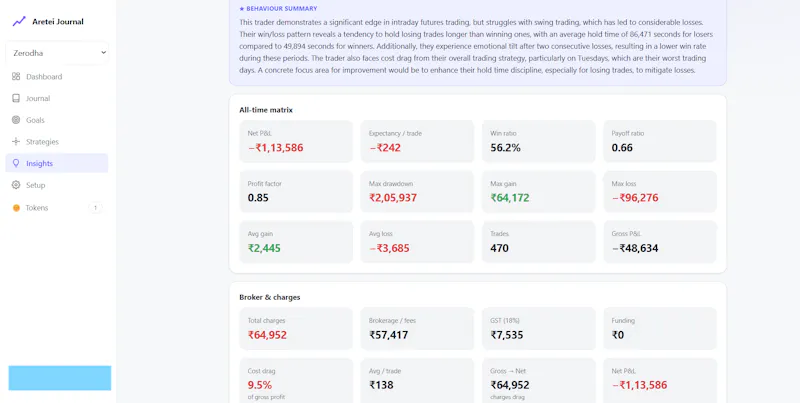Click the Aretei Journal logo icon
The image size is (800, 403).
[x=19, y=21]
